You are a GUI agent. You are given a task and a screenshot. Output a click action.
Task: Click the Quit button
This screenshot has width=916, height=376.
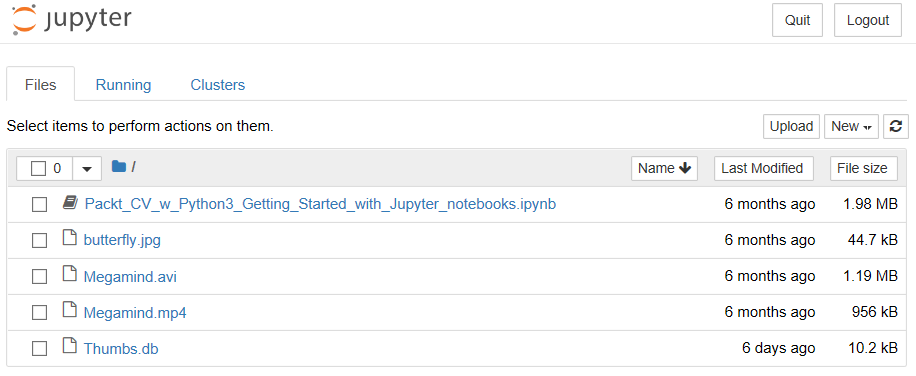(797, 20)
